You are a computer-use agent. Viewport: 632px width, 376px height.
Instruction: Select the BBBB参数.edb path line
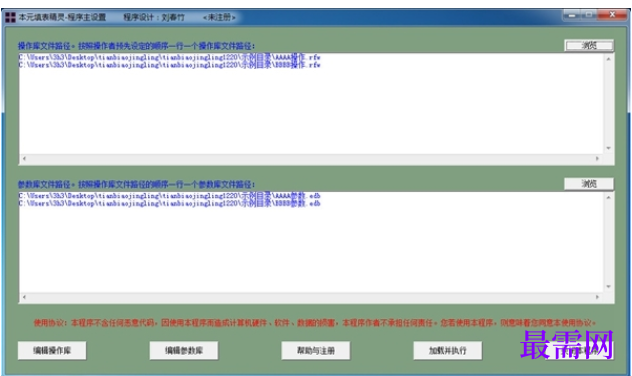(169, 204)
